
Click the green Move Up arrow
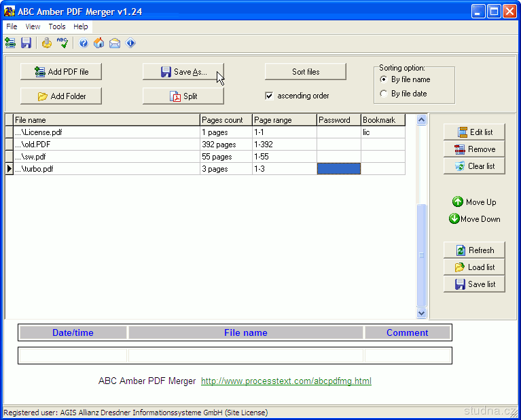pyautogui.click(x=458, y=202)
